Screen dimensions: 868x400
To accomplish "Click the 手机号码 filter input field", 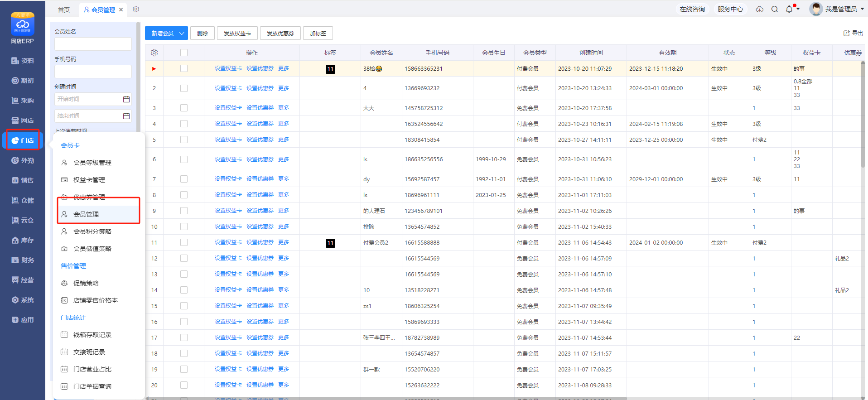I will point(93,72).
